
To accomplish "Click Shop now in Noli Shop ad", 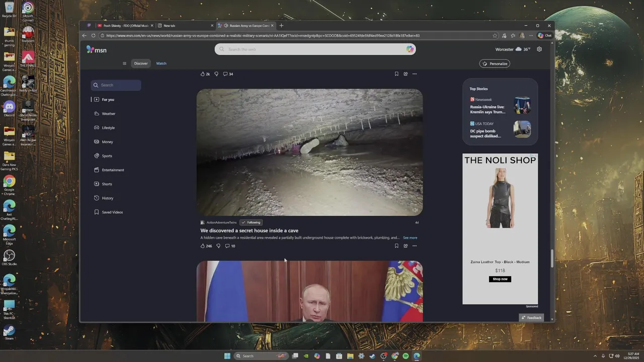I will 500,279.
